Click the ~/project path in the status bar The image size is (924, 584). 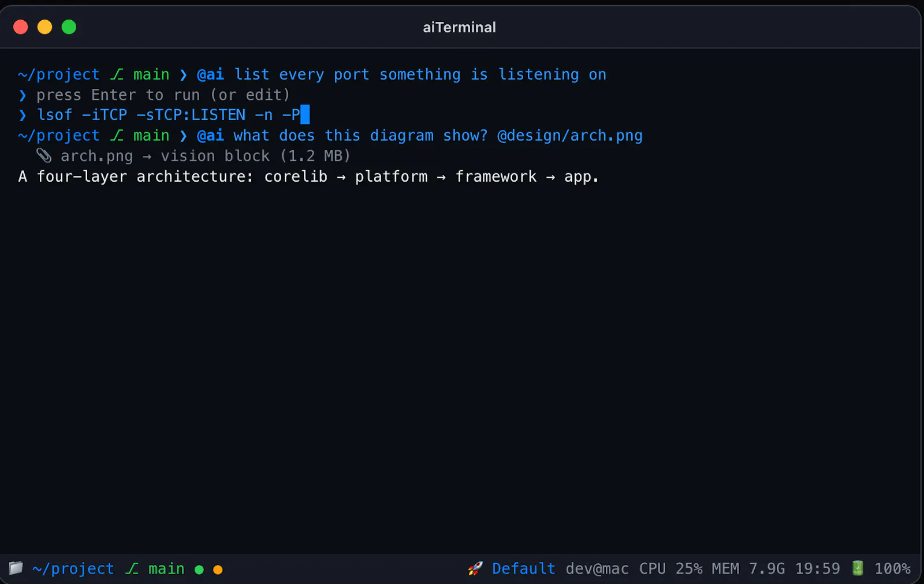pyautogui.click(x=73, y=569)
